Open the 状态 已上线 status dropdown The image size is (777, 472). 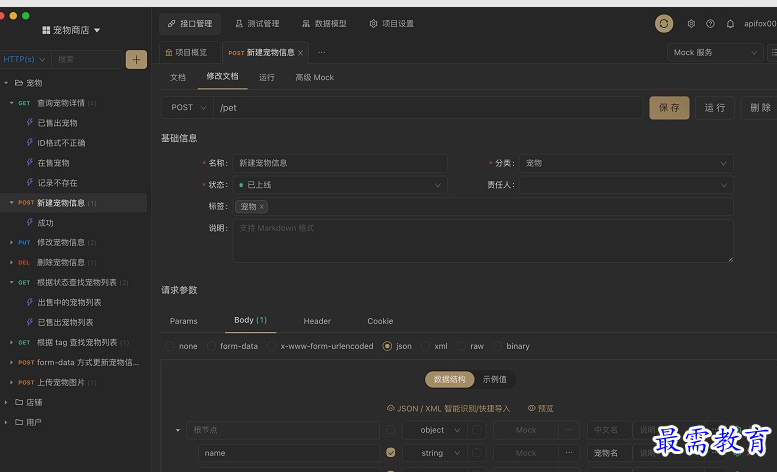click(x=339, y=185)
